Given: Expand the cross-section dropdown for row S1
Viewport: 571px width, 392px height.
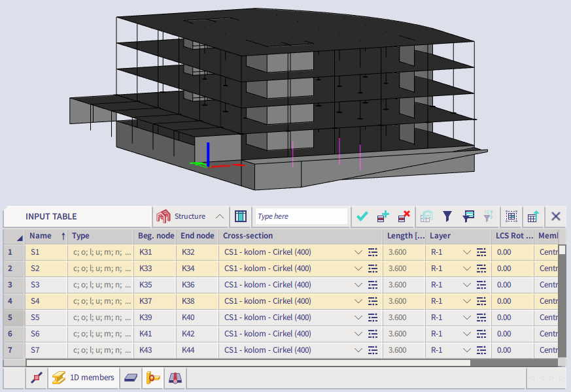Looking at the screenshot, I should pyautogui.click(x=358, y=252).
